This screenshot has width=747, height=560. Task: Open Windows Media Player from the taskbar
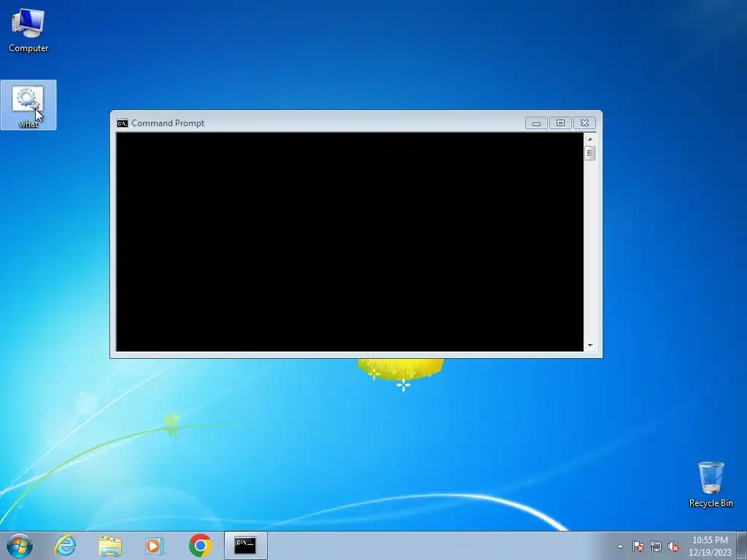155,545
